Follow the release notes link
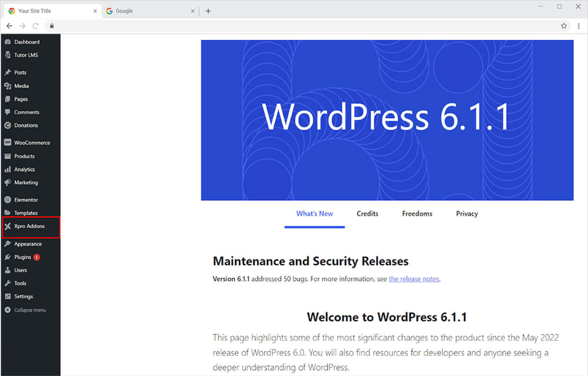 point(414,279)
